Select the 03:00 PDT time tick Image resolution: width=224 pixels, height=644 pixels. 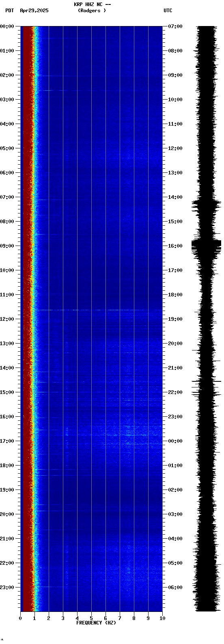(x=8, y=100)
